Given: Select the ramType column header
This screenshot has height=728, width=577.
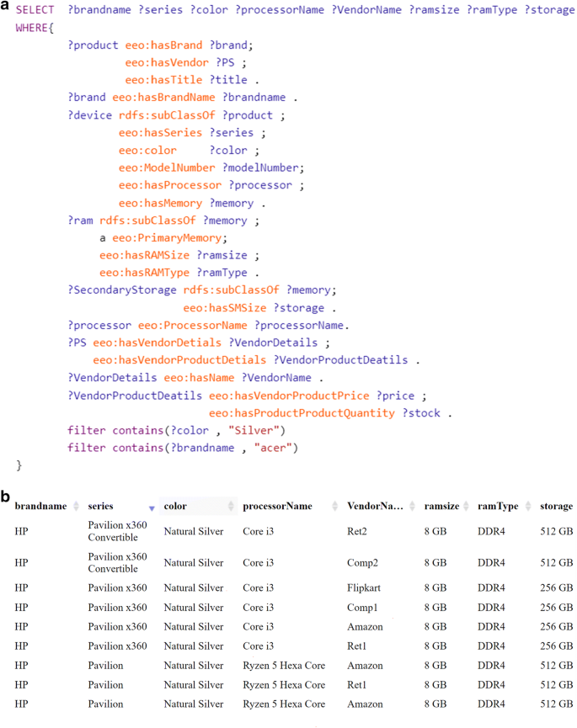Looking at the screenshot, I should pyautogui.click(x=498, y=506).
